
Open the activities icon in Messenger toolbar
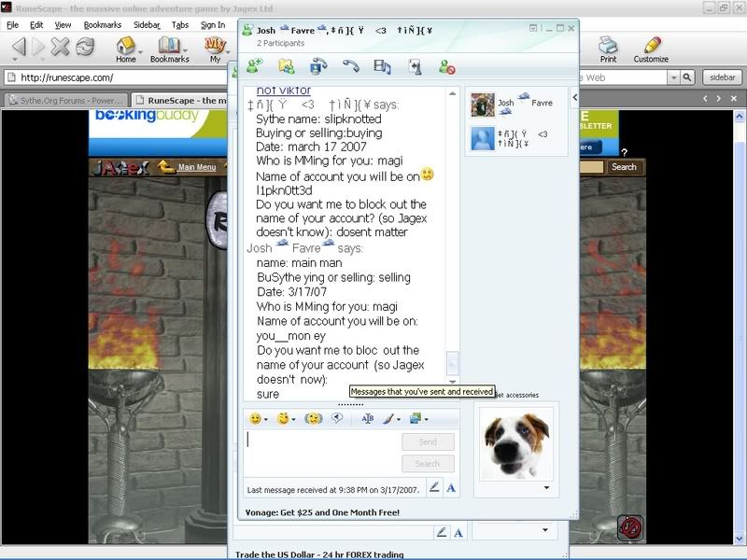(382, 66)
